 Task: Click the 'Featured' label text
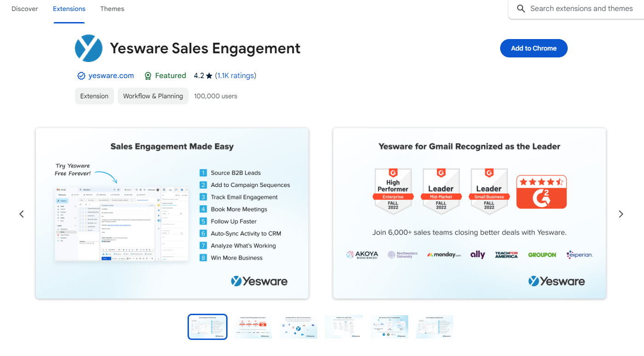(x=171, y=76)
